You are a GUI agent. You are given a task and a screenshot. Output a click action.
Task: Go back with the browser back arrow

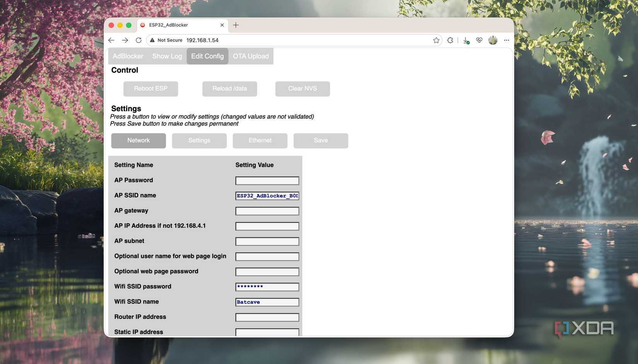click(x=111, y=40)
